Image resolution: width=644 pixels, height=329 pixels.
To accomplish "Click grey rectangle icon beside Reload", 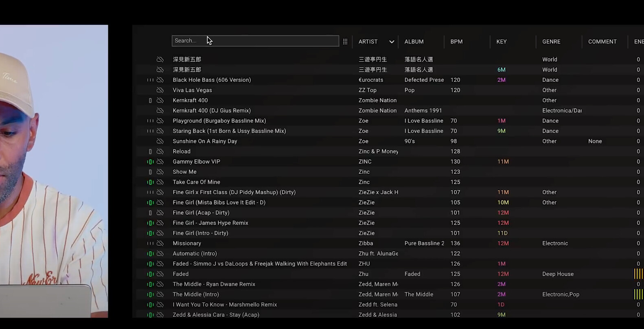I will tap(150, 151).
